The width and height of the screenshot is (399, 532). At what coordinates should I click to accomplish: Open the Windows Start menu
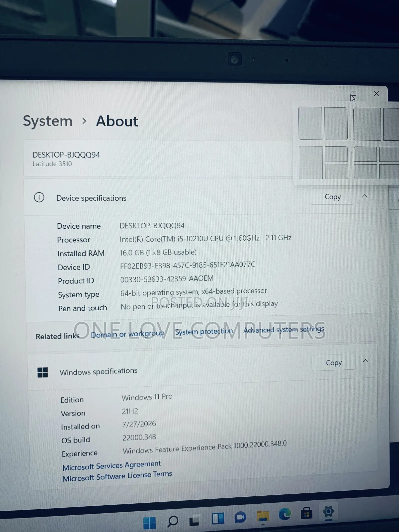[x=149, y=523]
